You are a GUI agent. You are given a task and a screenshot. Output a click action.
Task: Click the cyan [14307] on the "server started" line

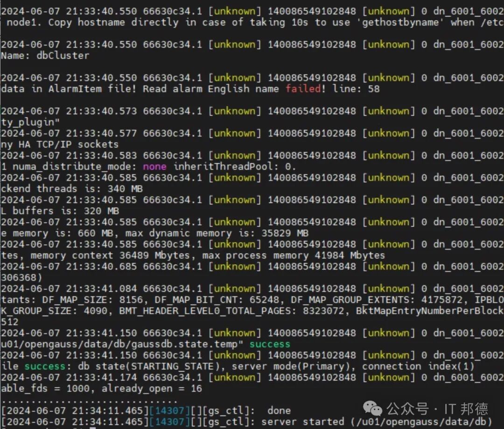pyautogui.click(x=169, y=421)
